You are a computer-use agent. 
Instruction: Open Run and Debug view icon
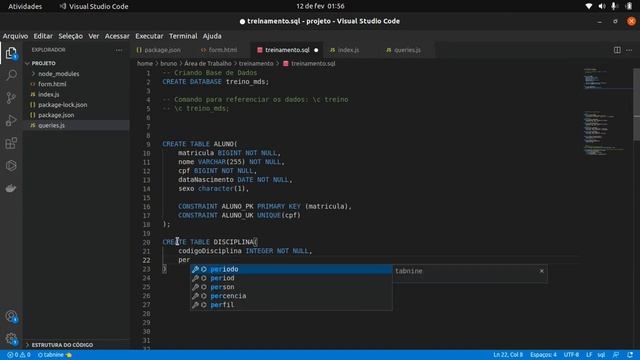tap(11, 120)
